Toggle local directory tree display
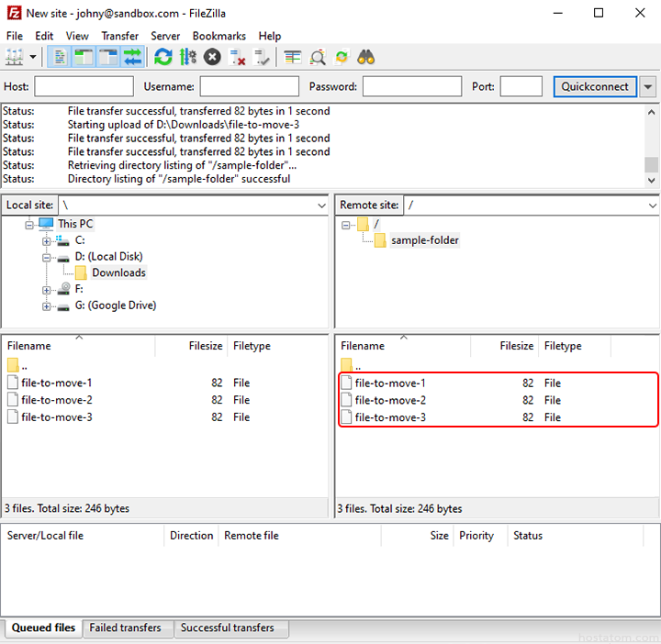Viewport: 661px width, 644px height. click(84, 57)
